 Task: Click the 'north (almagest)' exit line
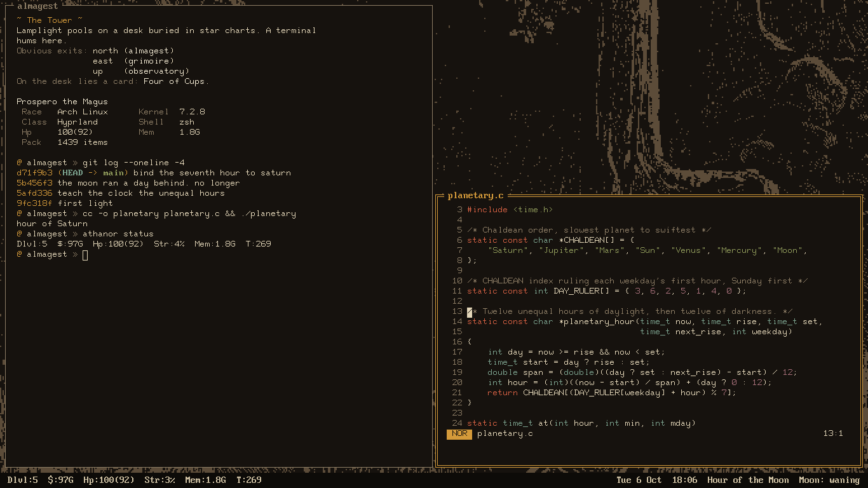tap(133, 51)
